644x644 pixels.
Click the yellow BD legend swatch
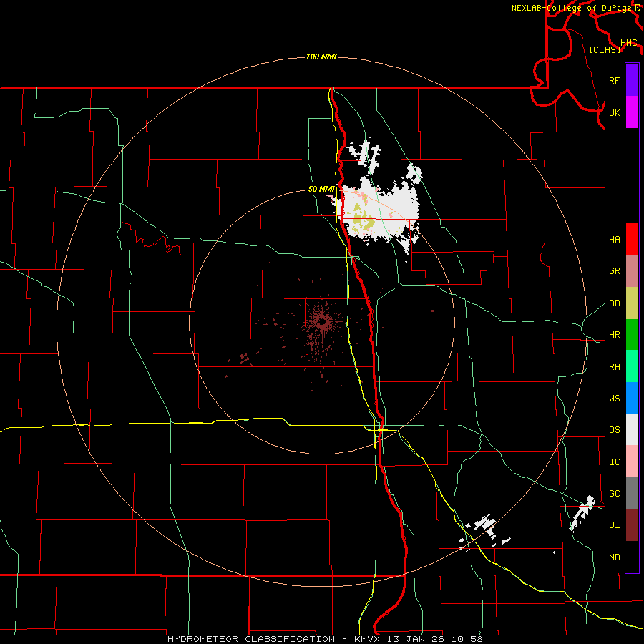click(632, 303)
